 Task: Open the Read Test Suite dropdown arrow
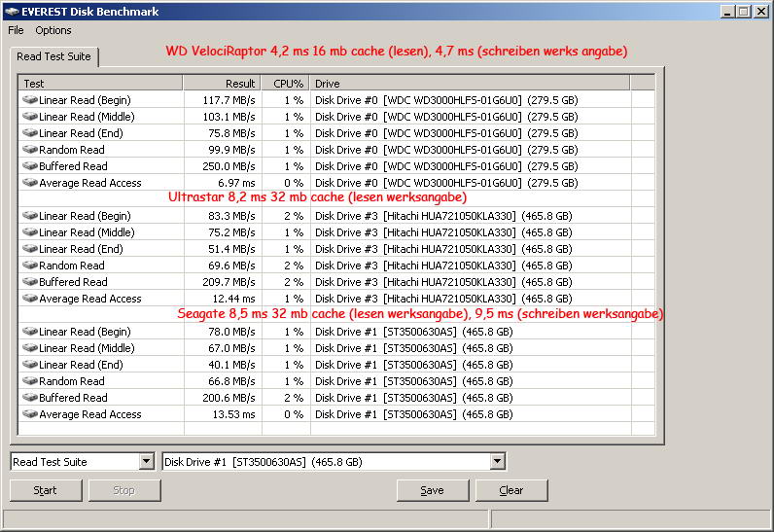pos(146,462)
